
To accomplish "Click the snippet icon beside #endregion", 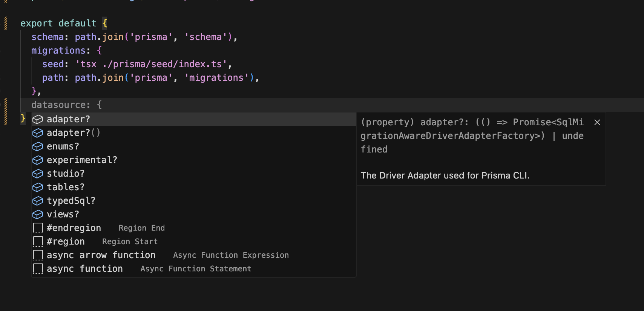I will (x=38, y=228).
